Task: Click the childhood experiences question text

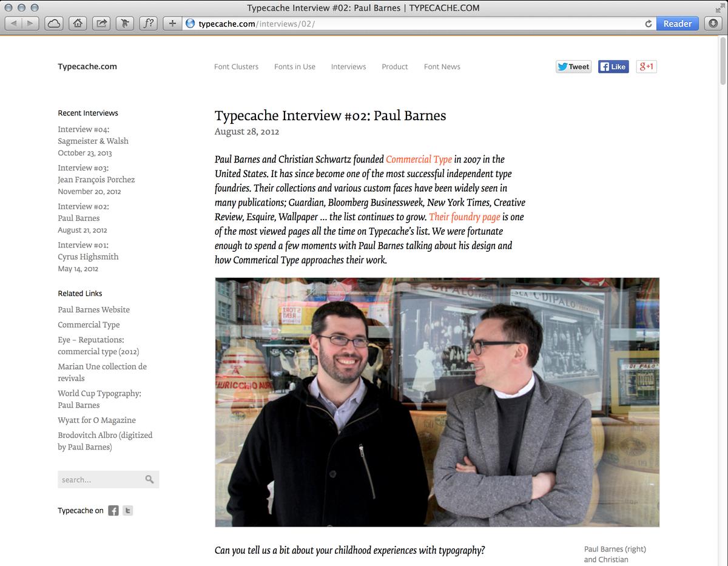Action: tap(349, 551)
